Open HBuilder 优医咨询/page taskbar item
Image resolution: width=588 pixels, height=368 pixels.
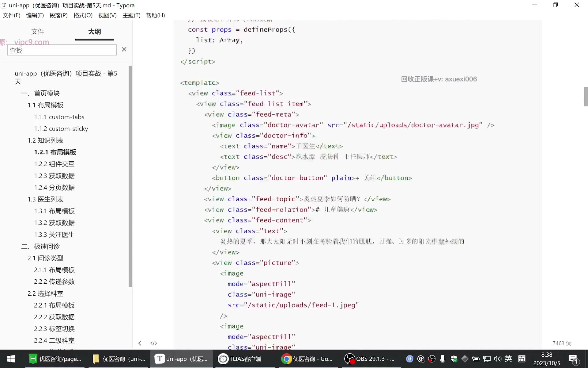coord(55,359)
